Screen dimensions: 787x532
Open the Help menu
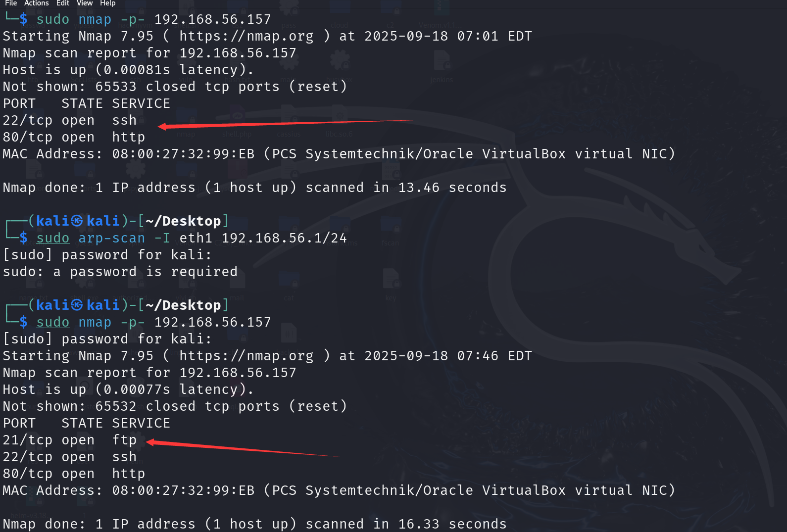(107, 3)
